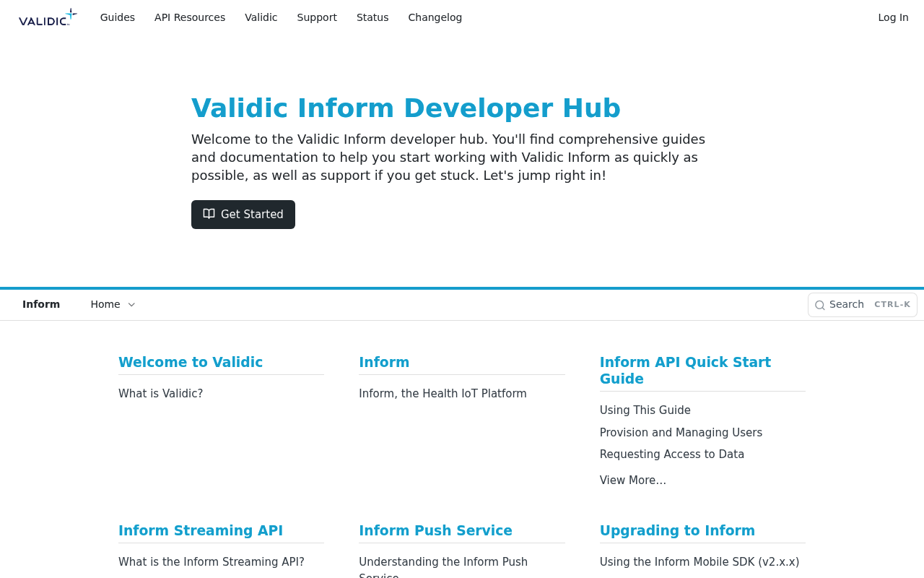Select the Inform project label
The image size is (924, 578).
tap(41, 304)
